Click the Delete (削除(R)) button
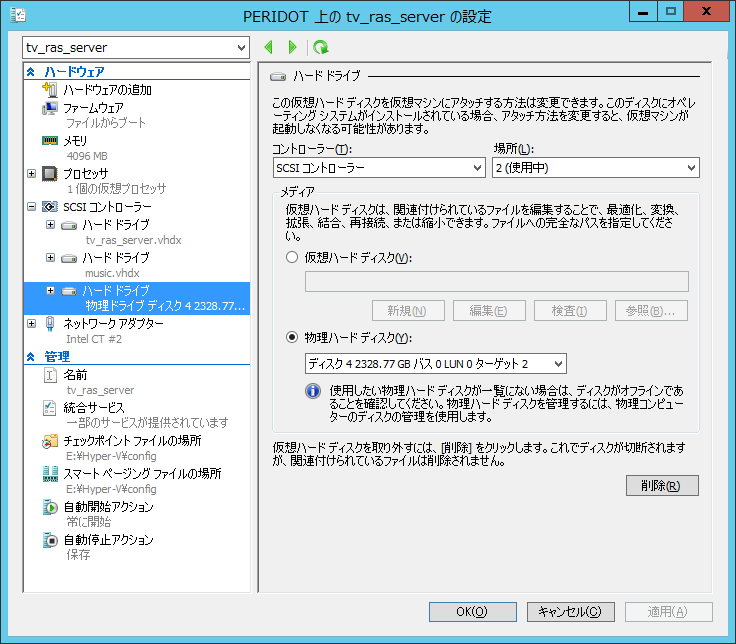 (662, 486)
